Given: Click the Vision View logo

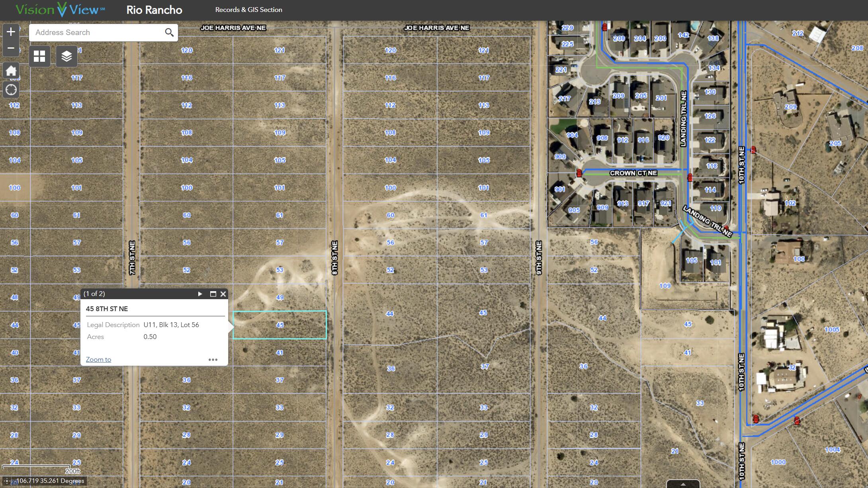Looking at the screenshot, I should point(61,10).
